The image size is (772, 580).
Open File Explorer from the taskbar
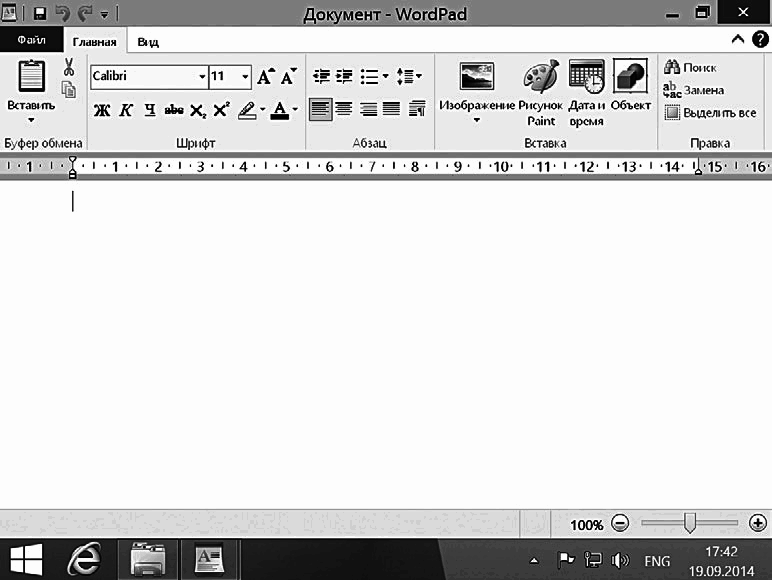(x=148, y=559)
